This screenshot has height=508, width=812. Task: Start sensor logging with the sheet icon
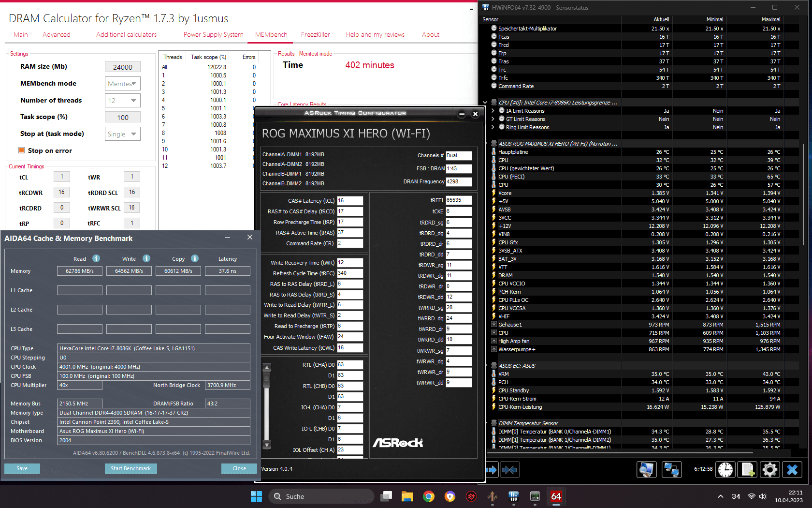[x=748, y=469]
